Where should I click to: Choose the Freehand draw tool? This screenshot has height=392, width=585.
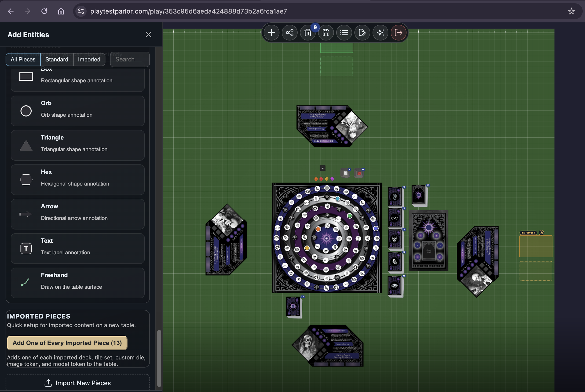pyautogui.click(x=77, y=283)
